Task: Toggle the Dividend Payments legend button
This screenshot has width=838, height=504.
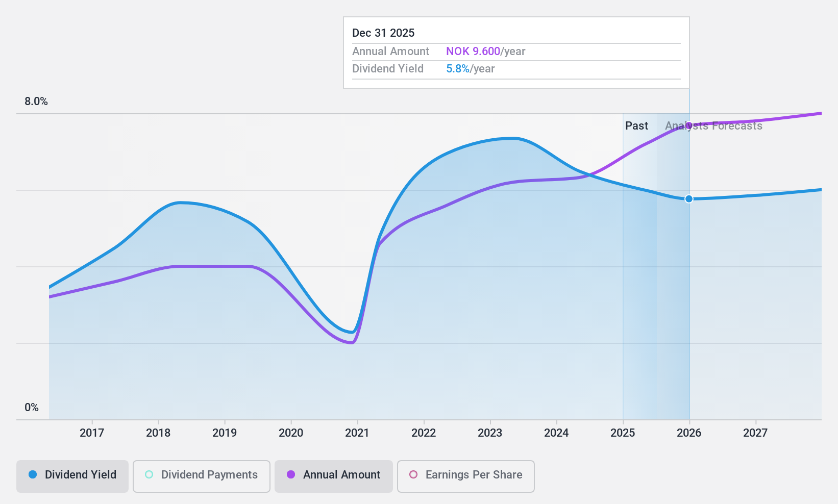Action: 202,476
